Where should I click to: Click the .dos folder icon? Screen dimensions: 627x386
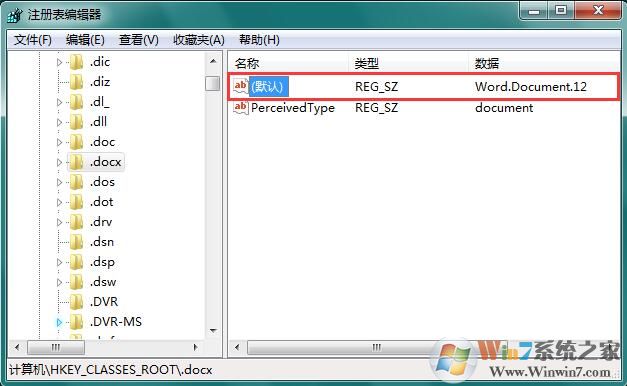[x=76, y=182]
